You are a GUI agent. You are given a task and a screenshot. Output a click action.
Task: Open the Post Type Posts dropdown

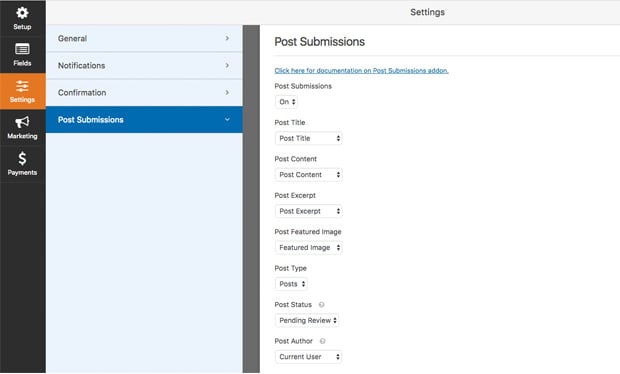pos(291,284)
